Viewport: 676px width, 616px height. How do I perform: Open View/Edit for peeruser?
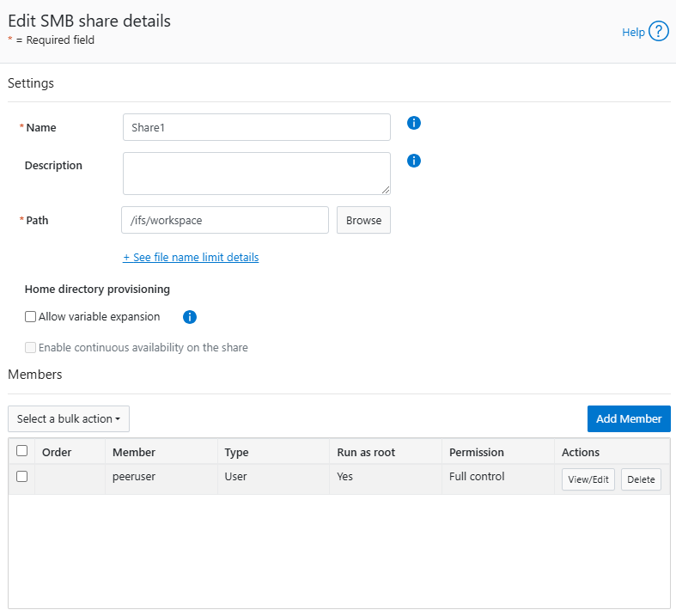(x=588, y=479)
